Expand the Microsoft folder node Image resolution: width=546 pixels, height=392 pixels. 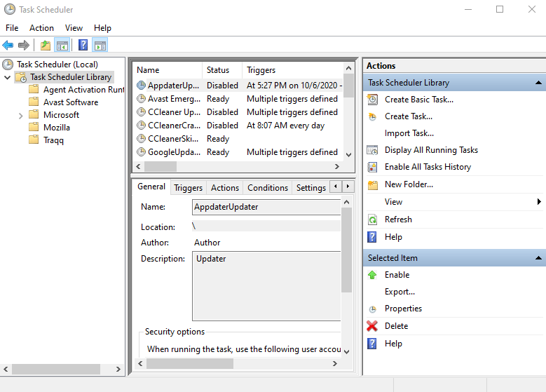(x=20, y=115)
